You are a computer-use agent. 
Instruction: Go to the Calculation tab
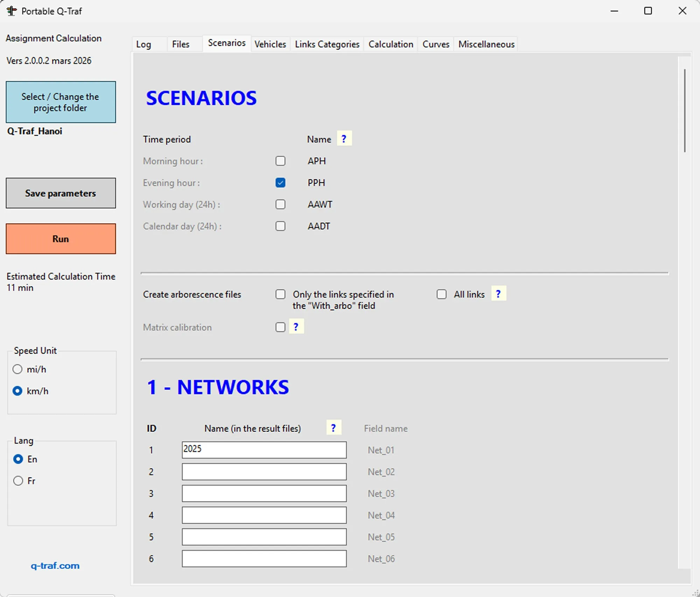pos(391,44)
